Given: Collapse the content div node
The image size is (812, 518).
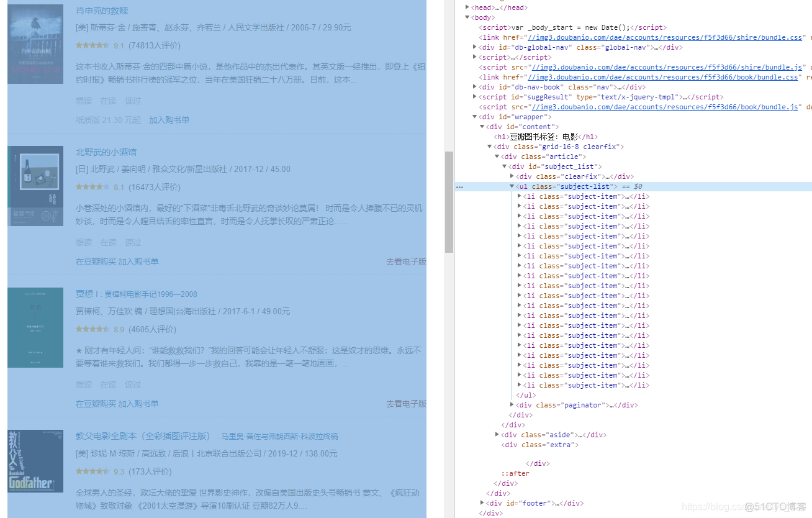Looking at the screenshot, I should (x=482, y=127).
